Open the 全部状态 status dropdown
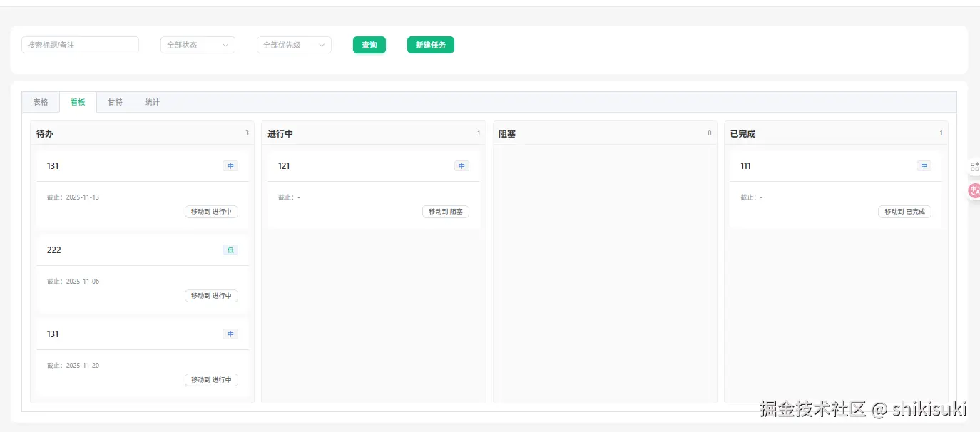Image resolution: width=980 pixels, height=432 pixels. pyautogui.click(x=198, y=44)
